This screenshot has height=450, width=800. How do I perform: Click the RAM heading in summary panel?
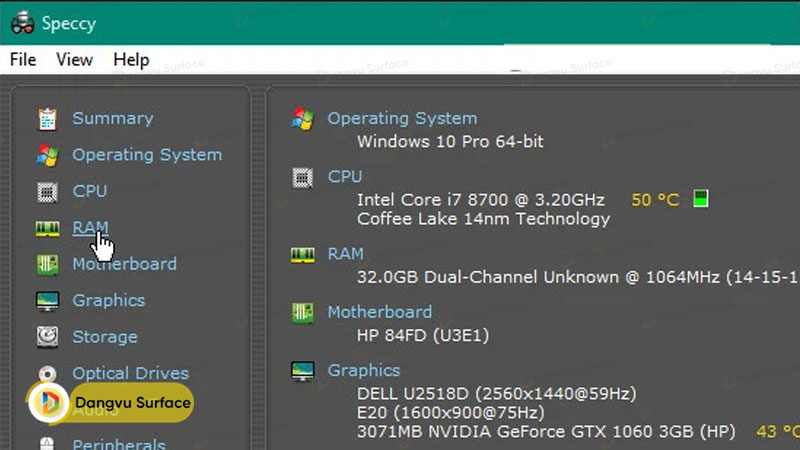[345, 254]
